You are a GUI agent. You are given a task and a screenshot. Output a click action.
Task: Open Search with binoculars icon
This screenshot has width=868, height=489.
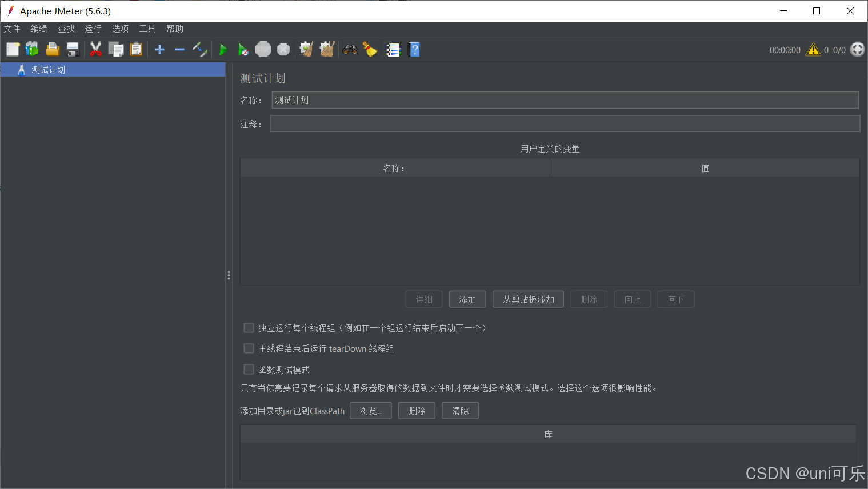[350, 50]
